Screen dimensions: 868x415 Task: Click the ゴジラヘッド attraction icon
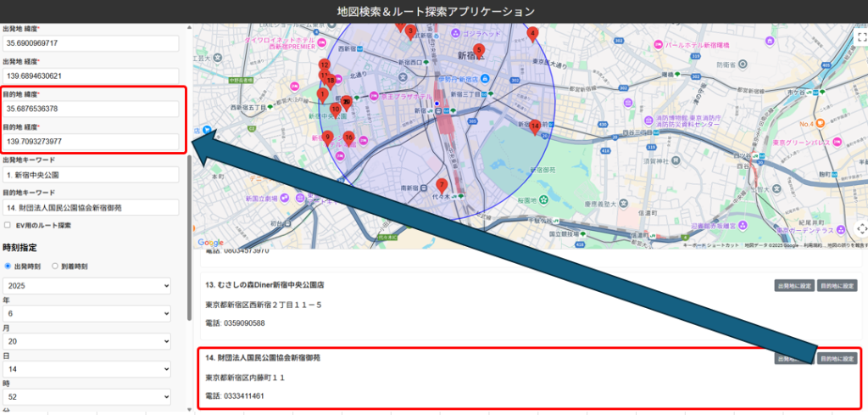pyautogui.click(x=455, y=34)
